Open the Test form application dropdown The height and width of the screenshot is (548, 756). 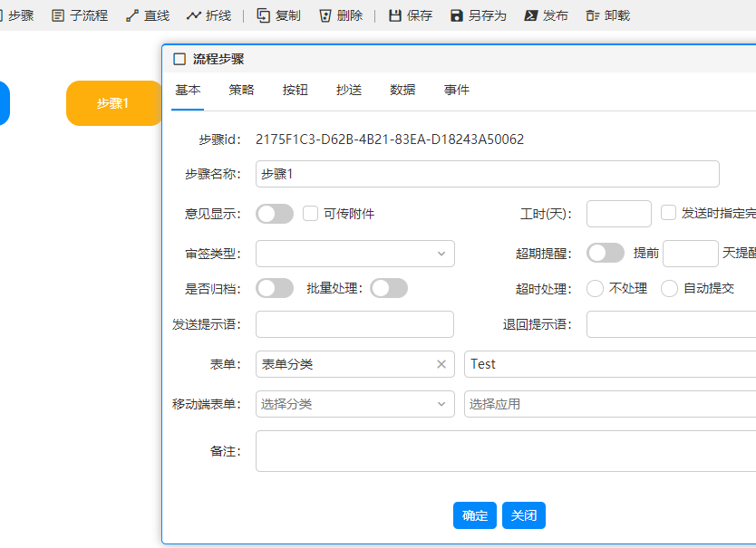(610, 364)
